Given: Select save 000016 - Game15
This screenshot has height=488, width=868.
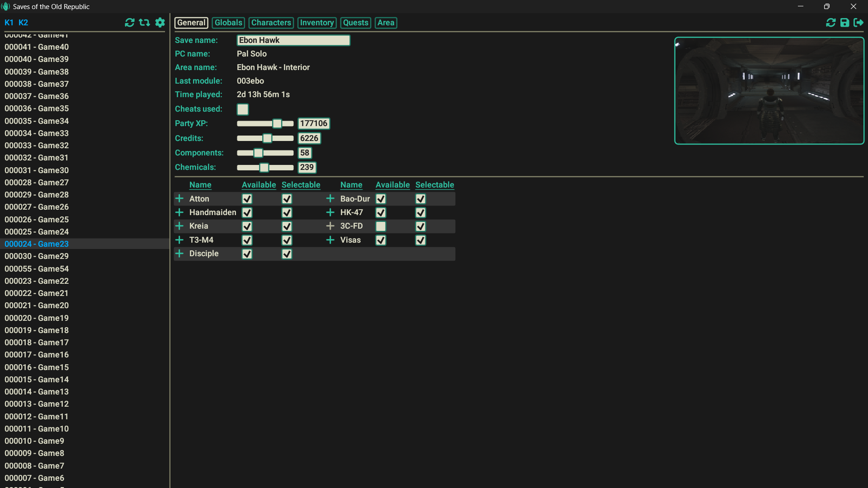Looking at the screenshot, I should (37, 367).
